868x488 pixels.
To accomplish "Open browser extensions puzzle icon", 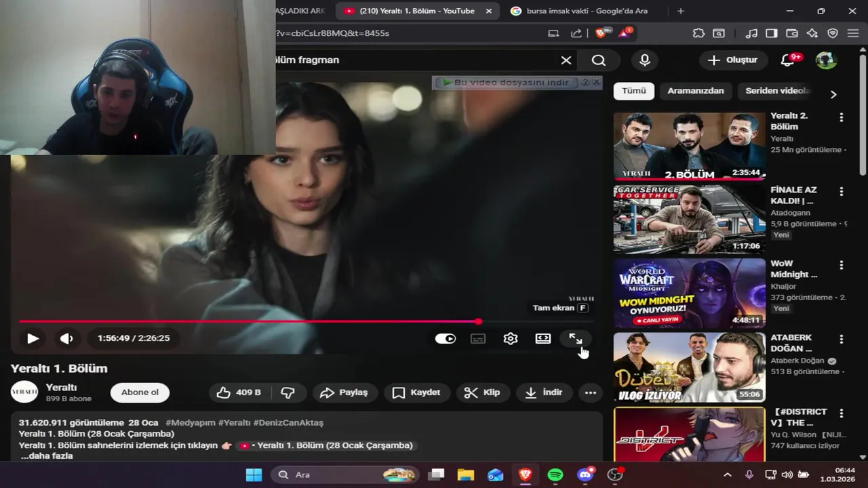I will point(698,33).
